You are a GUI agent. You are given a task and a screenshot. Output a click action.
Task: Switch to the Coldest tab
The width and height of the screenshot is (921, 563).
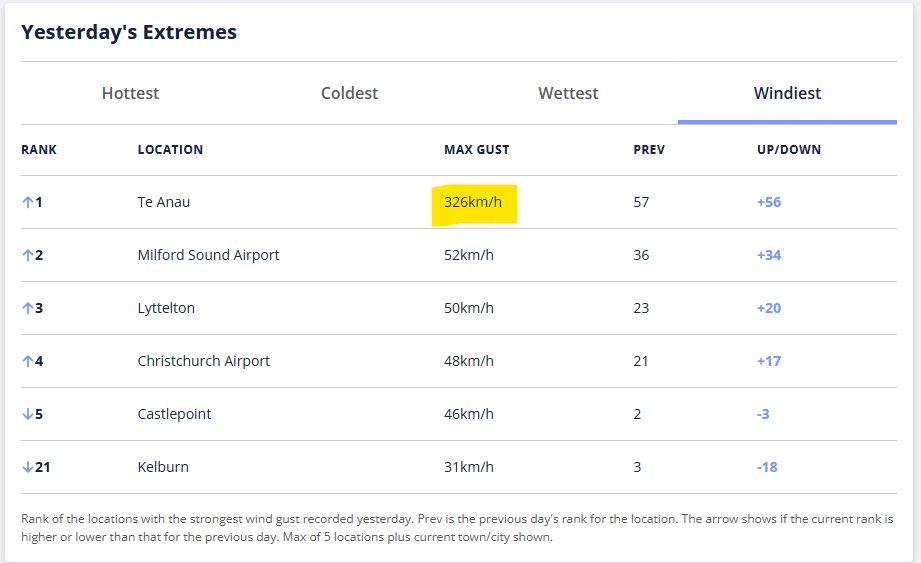[x=349, y=93]
